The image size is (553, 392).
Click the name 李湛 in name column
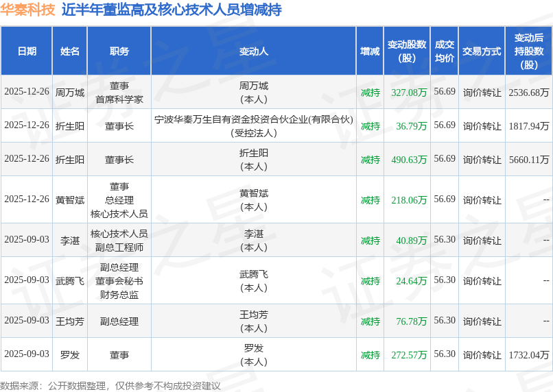[70, 241]
